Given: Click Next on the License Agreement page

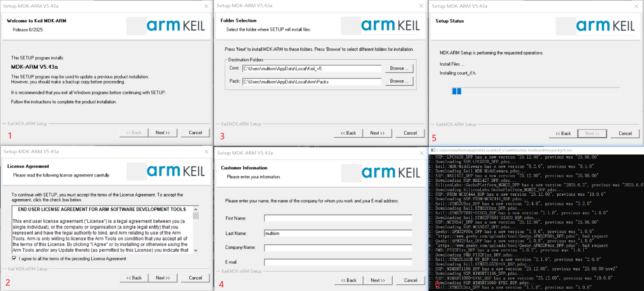Looking at the screenshot, I should tap(163, 278).
